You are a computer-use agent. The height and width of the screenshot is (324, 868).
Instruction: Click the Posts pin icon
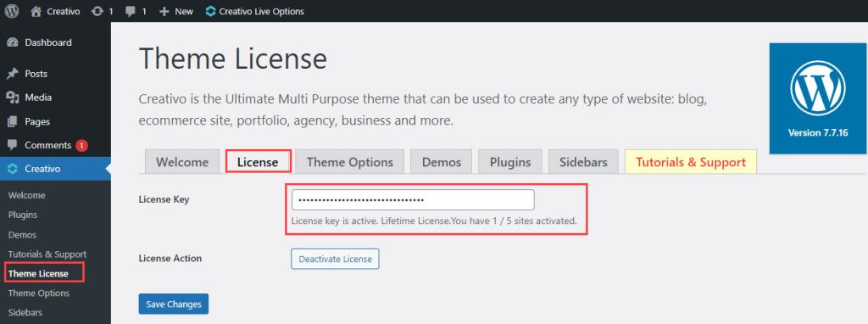[x=12, y=74]
